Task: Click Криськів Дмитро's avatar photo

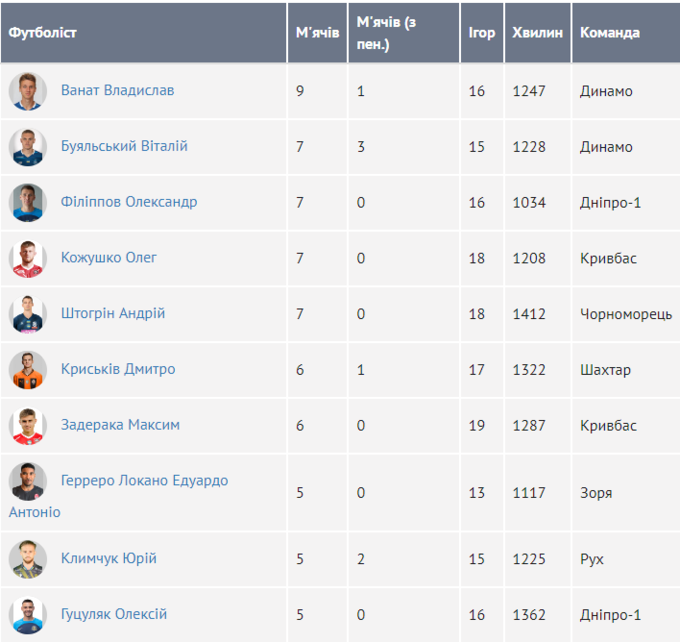Action: coord(28,370)
